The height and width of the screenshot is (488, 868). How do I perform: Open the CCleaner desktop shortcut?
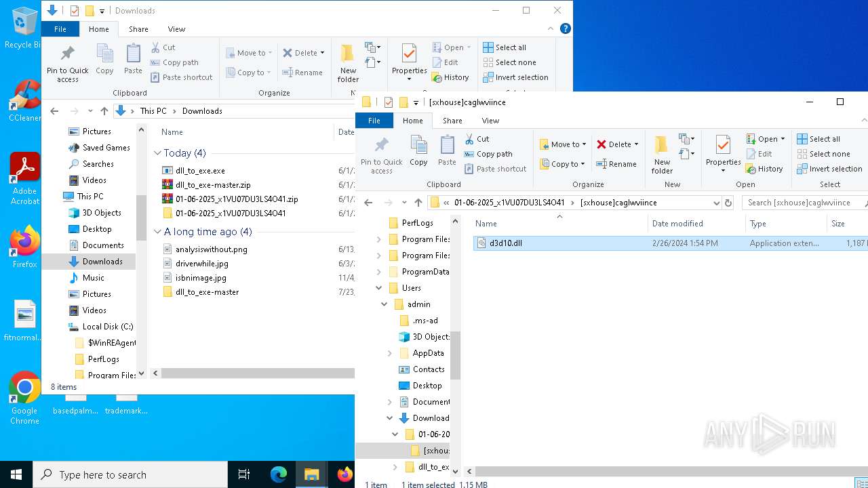(x=24, y=100)
